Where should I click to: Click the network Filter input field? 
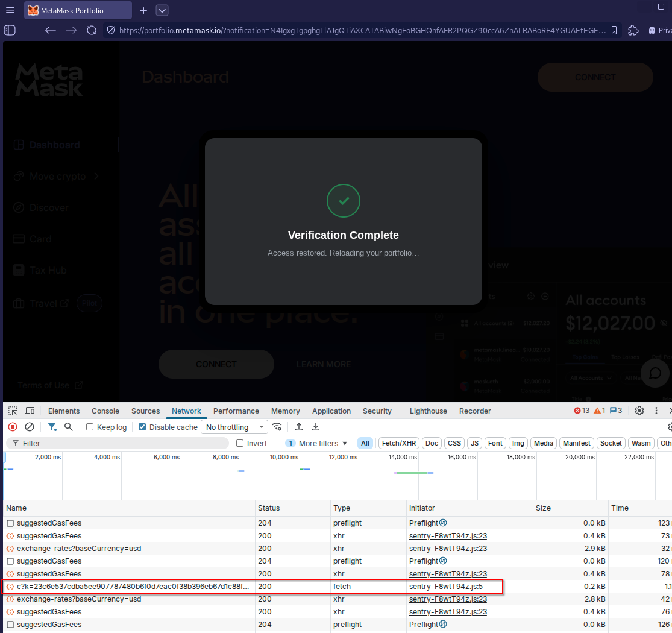118,443
